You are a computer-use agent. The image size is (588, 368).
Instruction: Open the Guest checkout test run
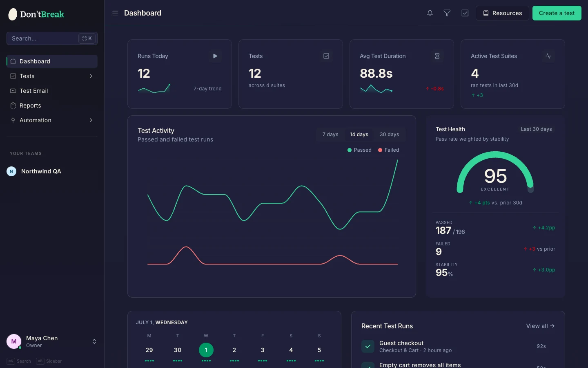click(458, 346)
